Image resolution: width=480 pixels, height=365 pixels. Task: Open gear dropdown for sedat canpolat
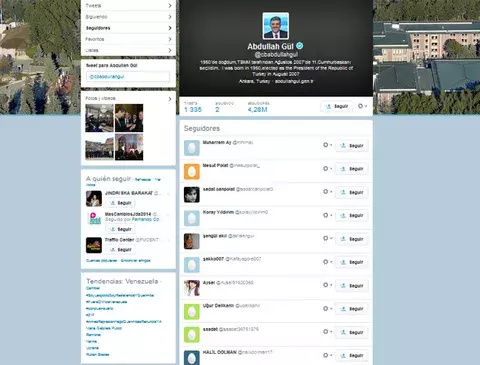pos(327,192)
